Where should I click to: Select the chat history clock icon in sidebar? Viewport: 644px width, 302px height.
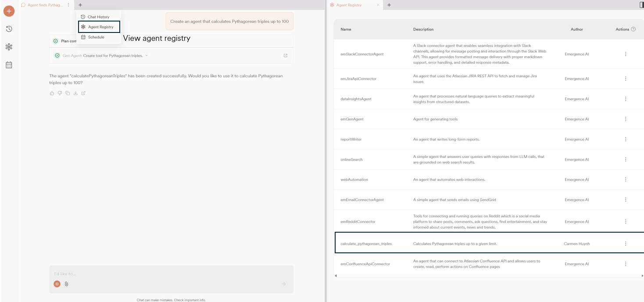point(9,29)
